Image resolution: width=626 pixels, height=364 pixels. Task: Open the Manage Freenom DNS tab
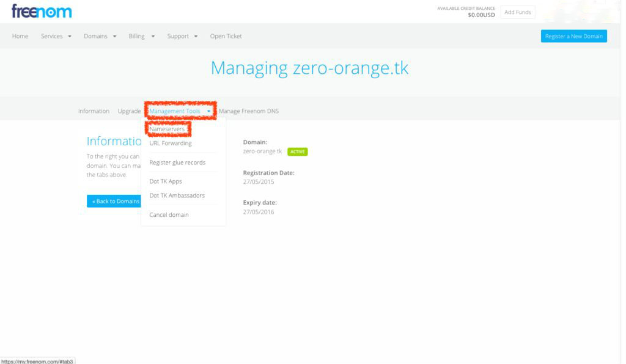(x=249, y=111)
